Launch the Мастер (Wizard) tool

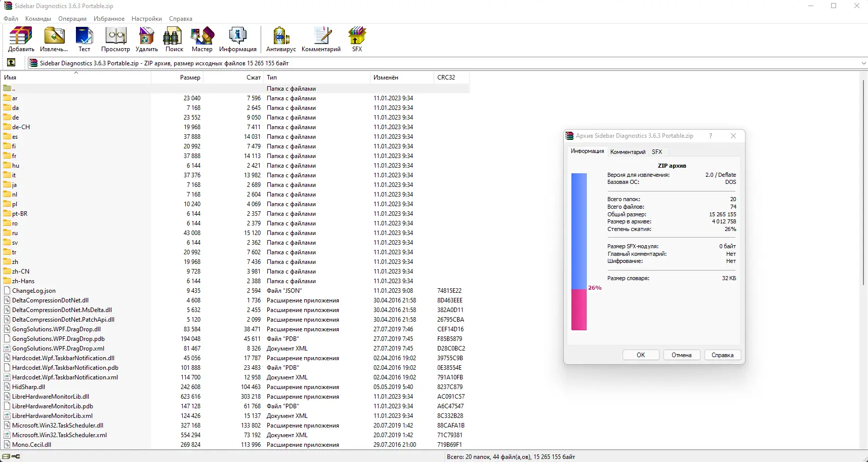202,36
